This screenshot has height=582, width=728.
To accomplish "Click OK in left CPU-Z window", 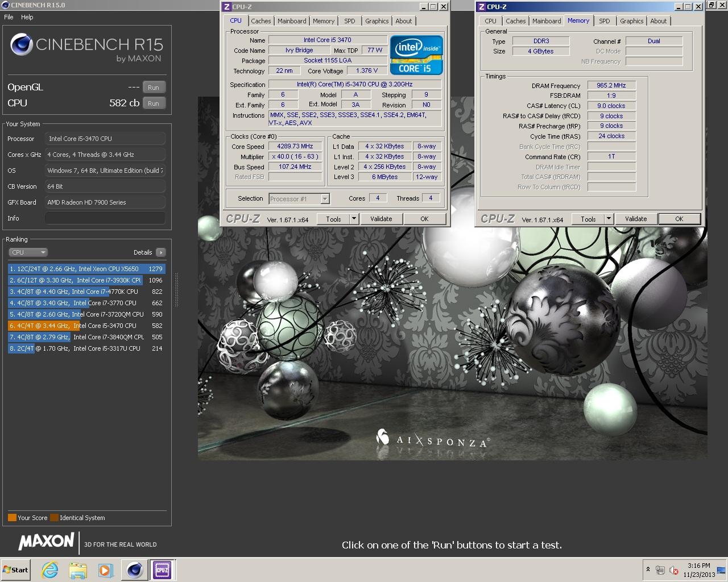I will pyautogui.click(x=424, y=219).
